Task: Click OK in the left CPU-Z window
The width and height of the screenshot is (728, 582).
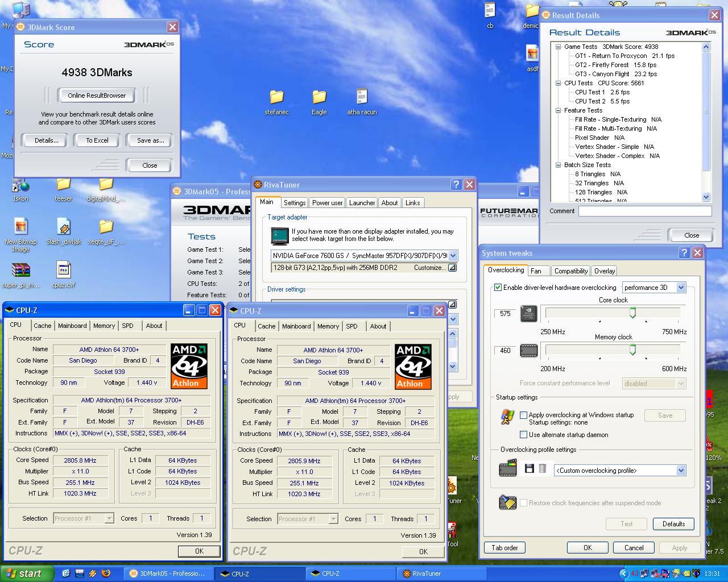Action: [x=199, y=551]
